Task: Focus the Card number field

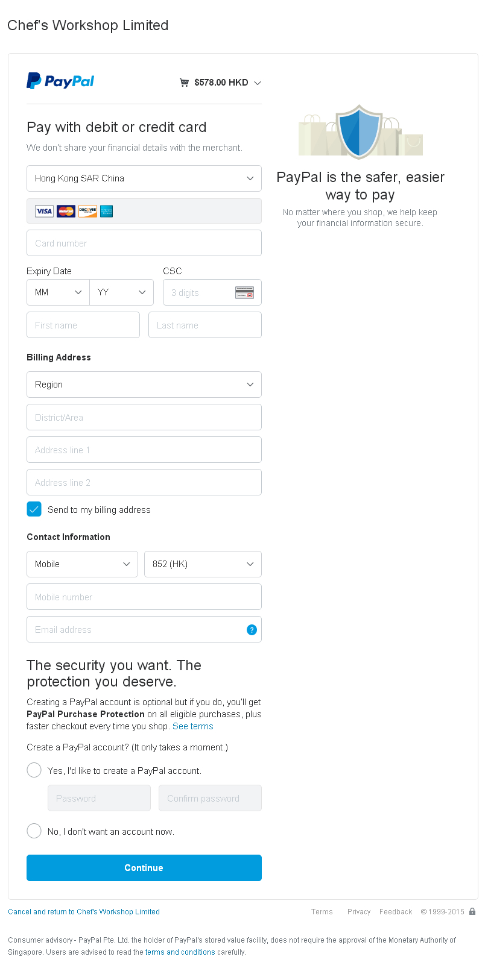Action: [144, 243]
